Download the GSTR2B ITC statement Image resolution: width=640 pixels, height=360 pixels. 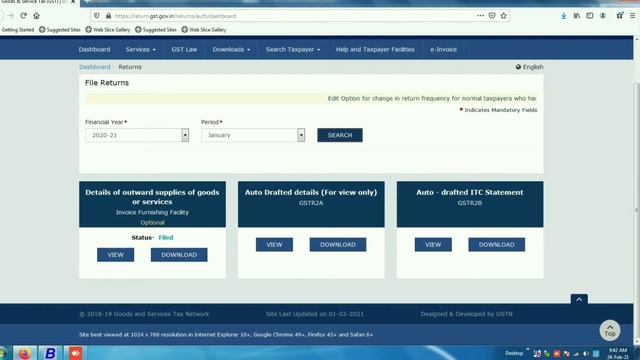496,244
